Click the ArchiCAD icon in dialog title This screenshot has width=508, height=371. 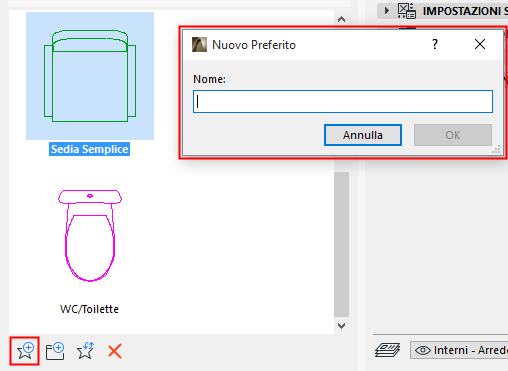click(x=199, y=45)
